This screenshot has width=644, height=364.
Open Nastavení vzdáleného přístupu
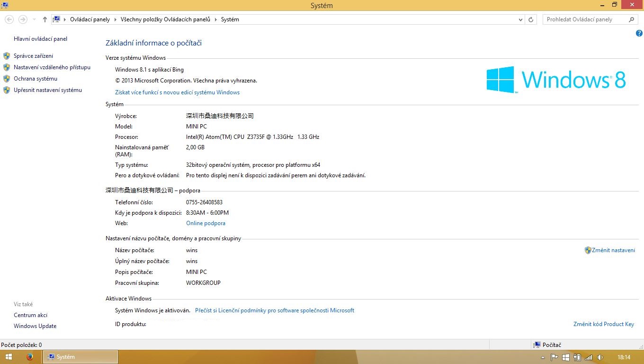(52, 67)
